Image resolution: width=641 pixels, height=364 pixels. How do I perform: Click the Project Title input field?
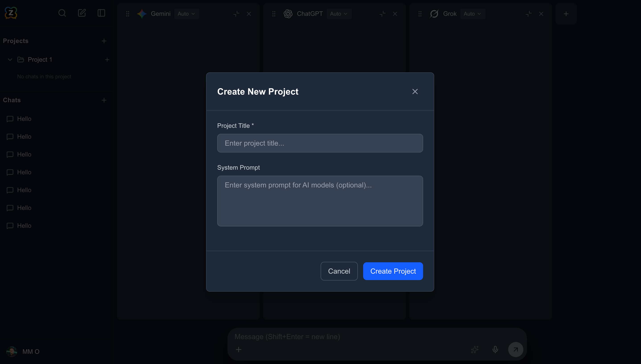click(x=320, y=143)
